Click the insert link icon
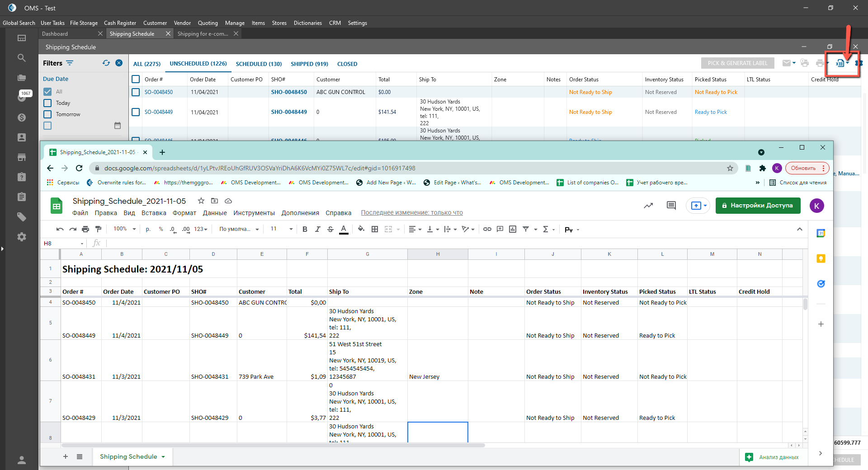The image size is (868, 470). 487,230
